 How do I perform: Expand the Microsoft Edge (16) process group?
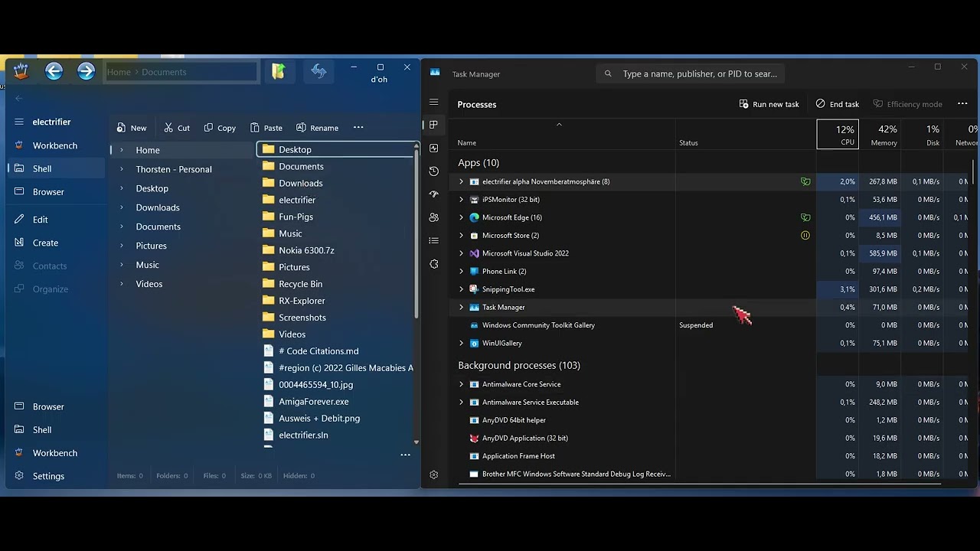tap(461, 217)
